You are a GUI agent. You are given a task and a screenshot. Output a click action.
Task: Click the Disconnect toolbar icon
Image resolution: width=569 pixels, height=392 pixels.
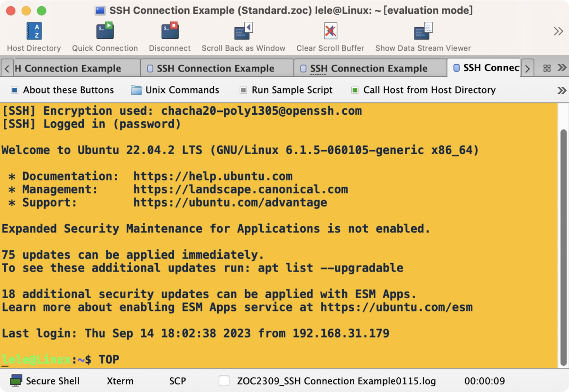coord(170,37)
